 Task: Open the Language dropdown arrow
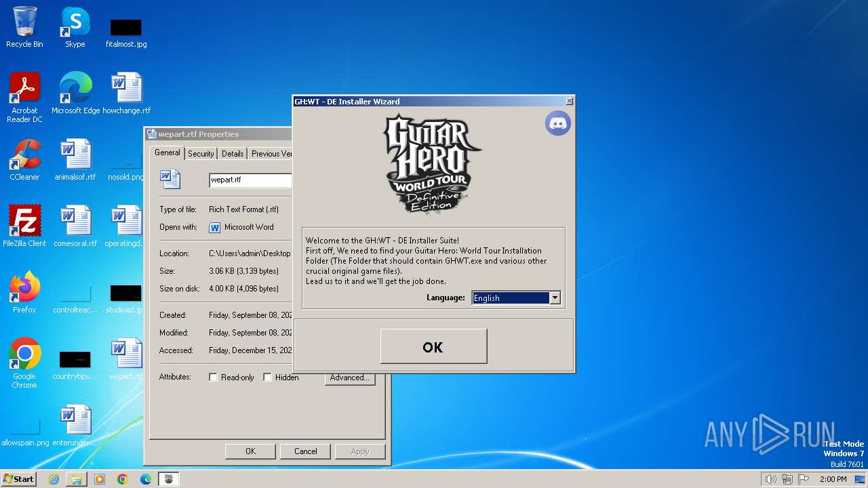click(555, 298)
